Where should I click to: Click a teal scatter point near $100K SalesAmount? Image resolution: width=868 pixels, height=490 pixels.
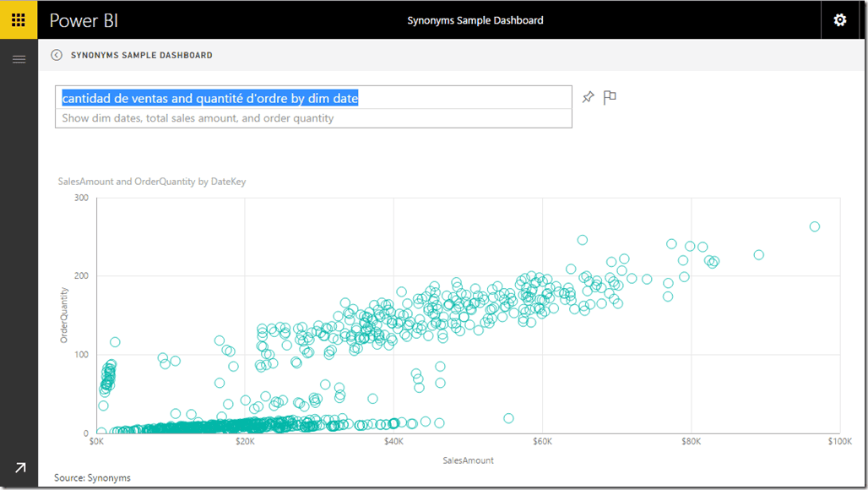coord(814,226)
